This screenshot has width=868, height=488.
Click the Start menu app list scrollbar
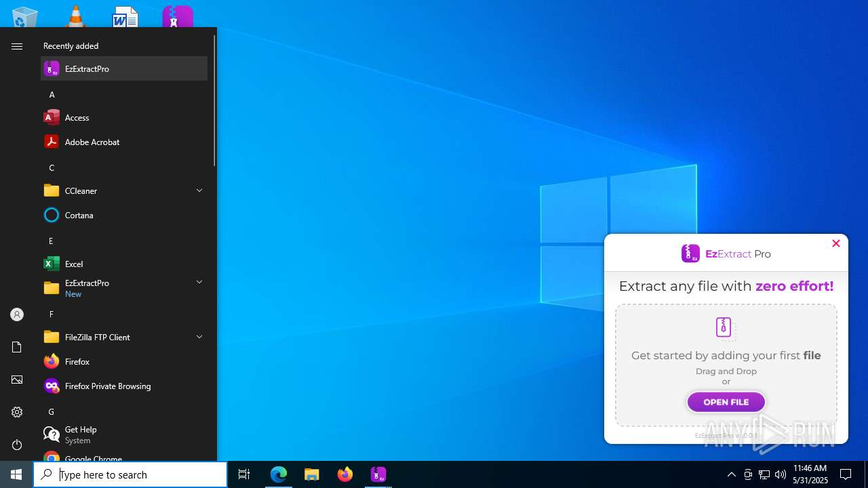tap(215, 102)
